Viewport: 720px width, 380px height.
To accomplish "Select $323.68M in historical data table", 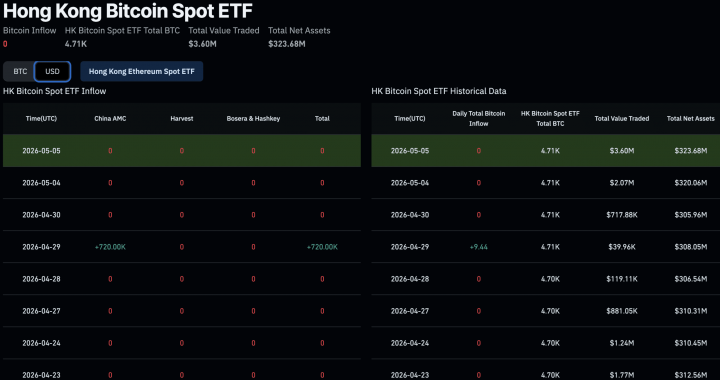I will coord(691,151).
